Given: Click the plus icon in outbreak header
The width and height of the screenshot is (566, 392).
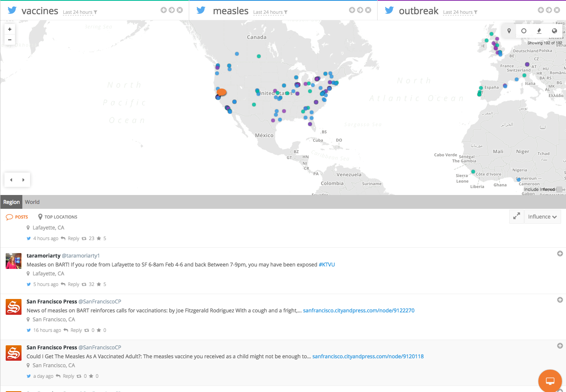Looking at the screenshot, I should [x=541, y=10].
